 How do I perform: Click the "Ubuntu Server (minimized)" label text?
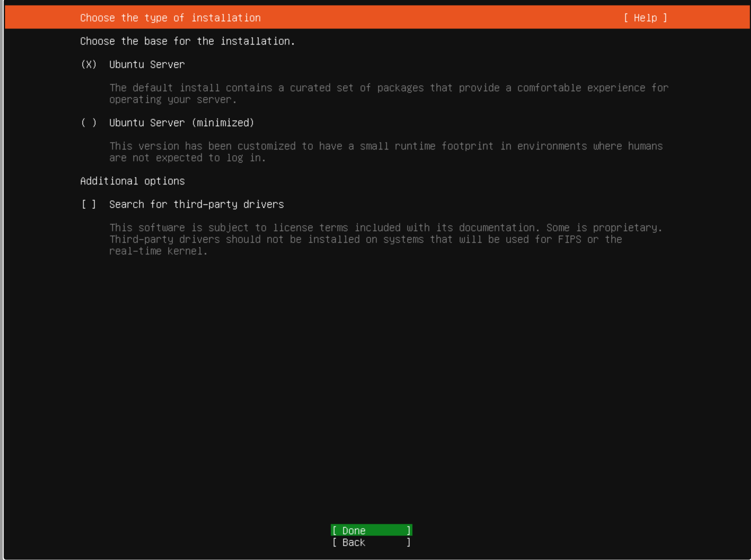click(x=181, y=123)
